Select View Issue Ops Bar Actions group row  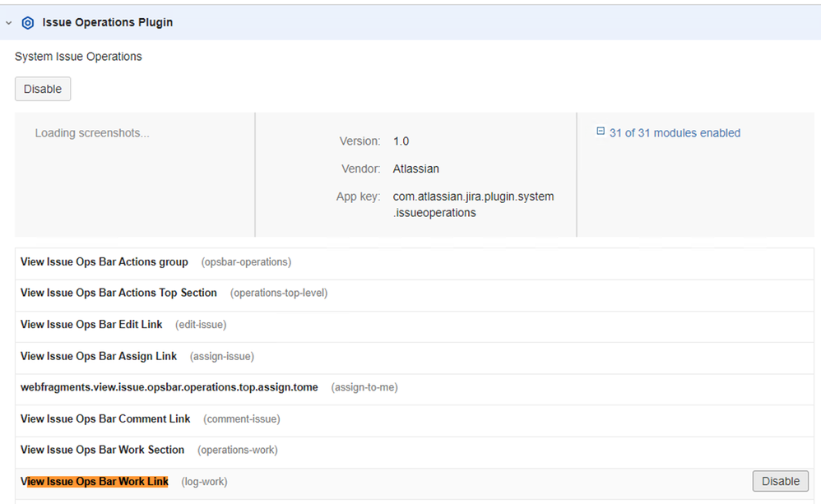tap(414, 264)
